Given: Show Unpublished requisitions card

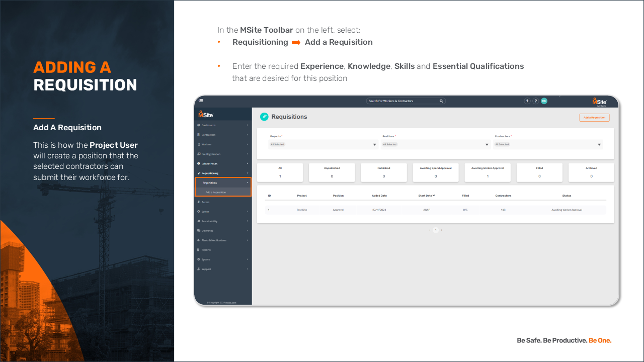Looking at the screenshot, I should click(332, 172).
